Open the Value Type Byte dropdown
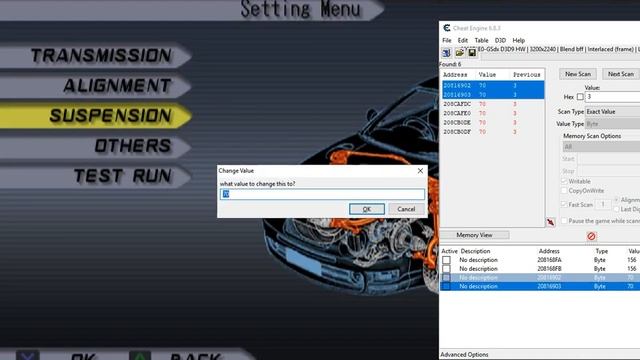Viewport: 640px width, 360px height. [x=612, y=124]
